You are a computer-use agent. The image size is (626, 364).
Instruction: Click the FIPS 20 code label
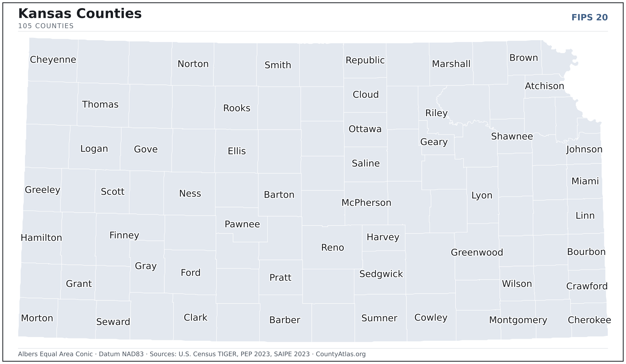point(589,18)
